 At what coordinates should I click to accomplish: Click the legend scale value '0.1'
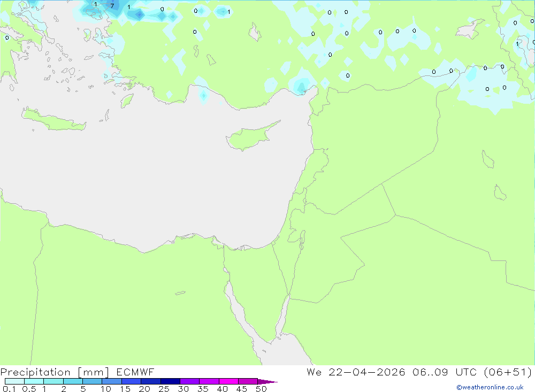(x=9, y=389)
